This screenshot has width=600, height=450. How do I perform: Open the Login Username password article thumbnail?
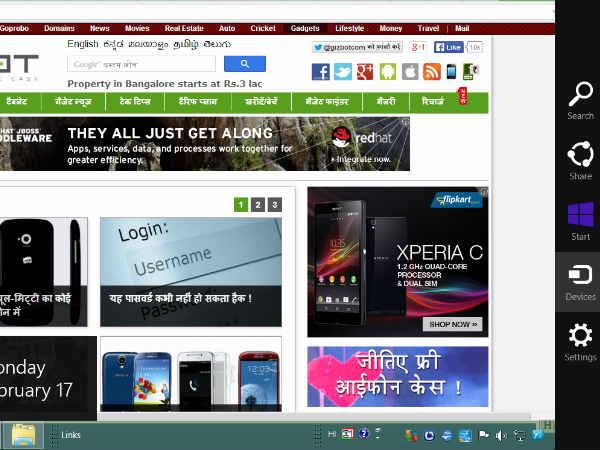(x=191, y=272)
